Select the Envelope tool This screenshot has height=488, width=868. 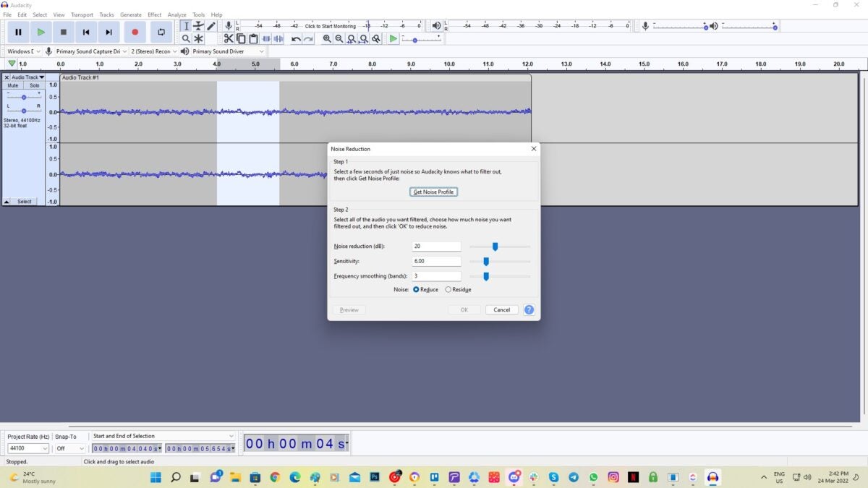pyautogui.click(x=199, y=25)
